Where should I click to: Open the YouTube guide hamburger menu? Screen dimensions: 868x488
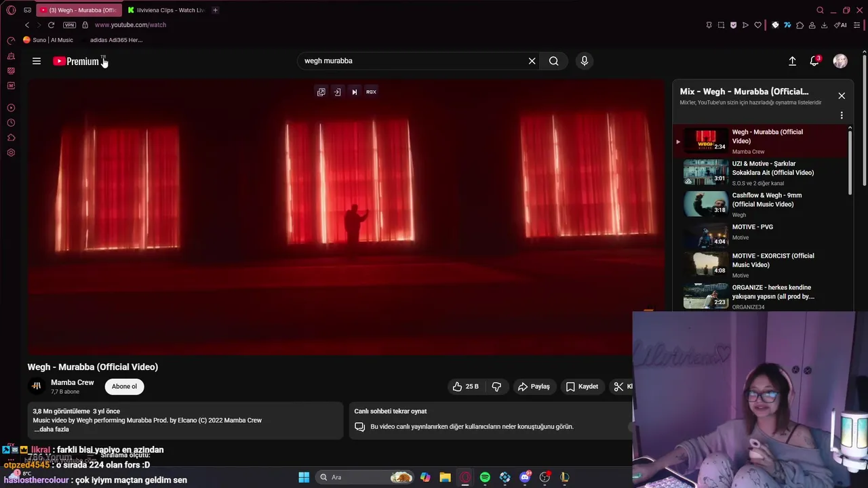[x=37, y=61]
